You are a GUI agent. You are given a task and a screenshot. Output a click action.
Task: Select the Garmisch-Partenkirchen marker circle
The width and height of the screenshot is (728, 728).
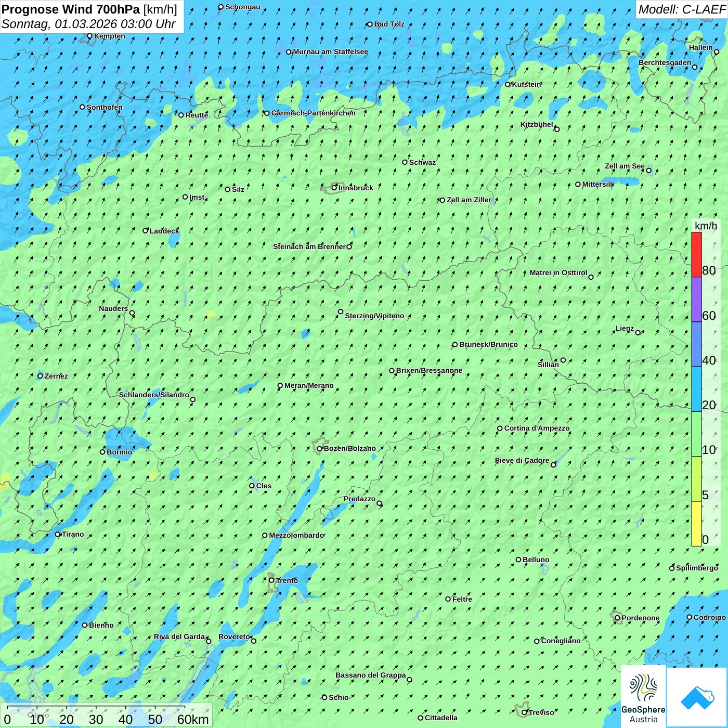pyautogui.click(x=267, y=113)
